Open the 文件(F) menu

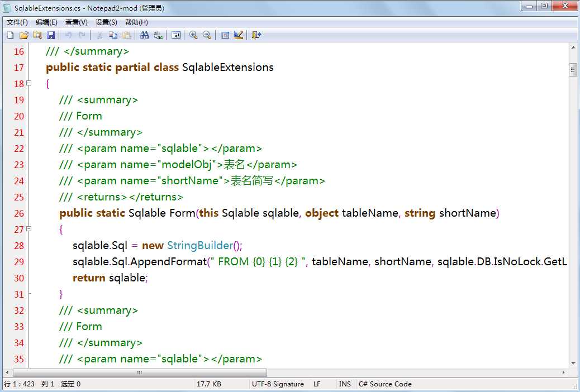coord(17,22)
